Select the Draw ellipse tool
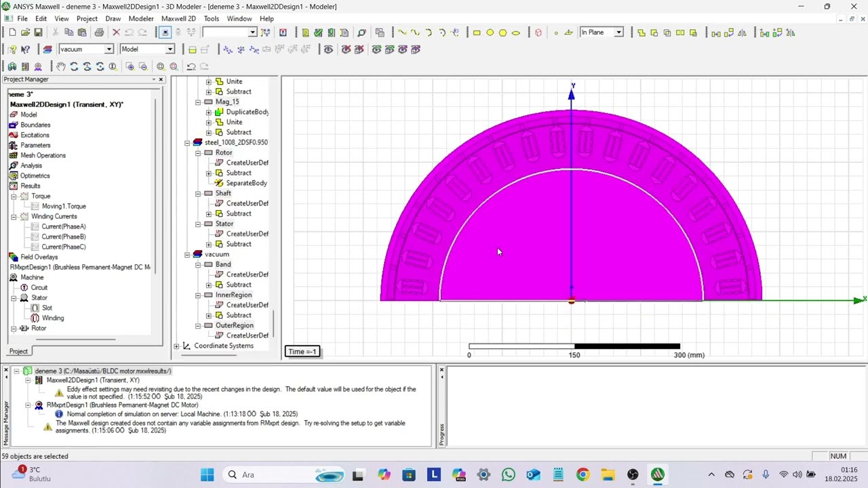The width and height of the screenshot is (868, 488). [x=515, y=33]
